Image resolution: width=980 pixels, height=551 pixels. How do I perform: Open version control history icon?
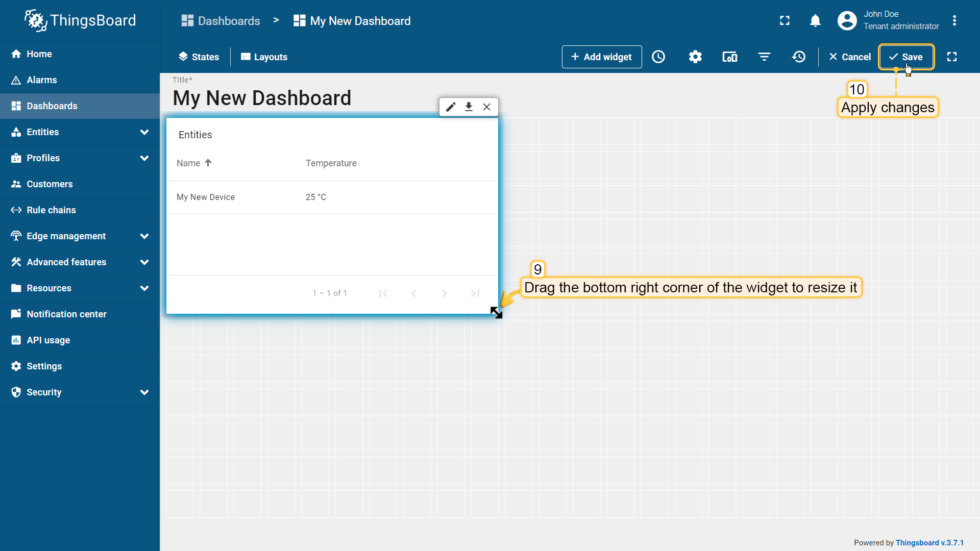[799, 57]
